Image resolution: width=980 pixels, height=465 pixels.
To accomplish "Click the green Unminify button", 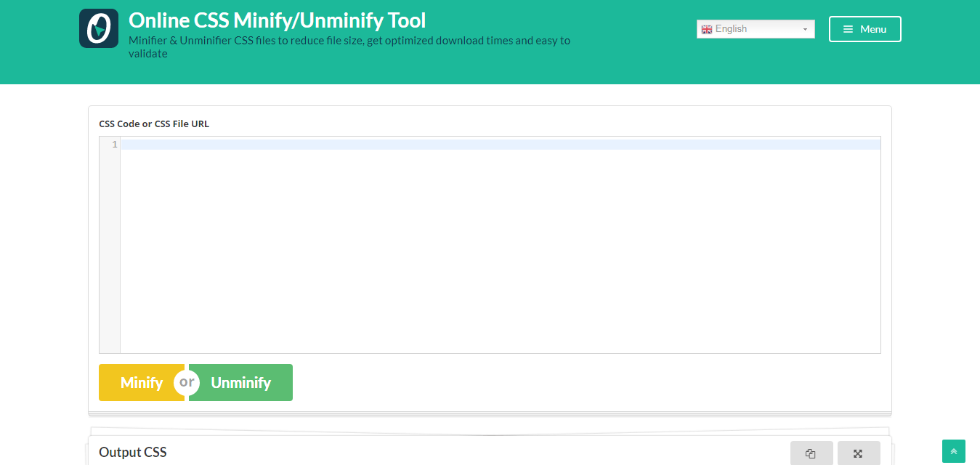I will [x=240, y=382].
